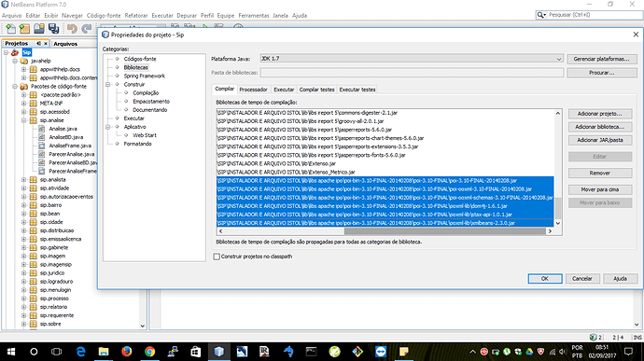The image size is (644, 361).
Task: Click the Undo arrow icon
Action: tap(72, 28)
